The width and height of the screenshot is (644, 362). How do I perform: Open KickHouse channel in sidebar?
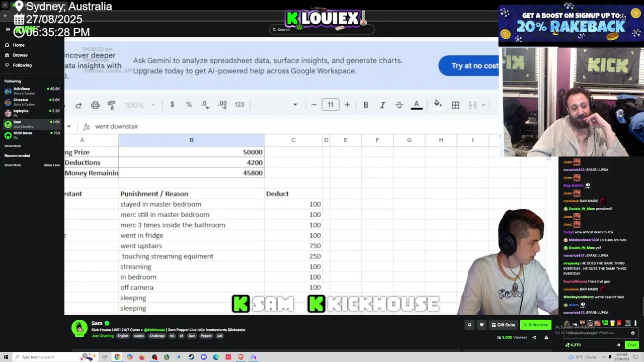32,135
